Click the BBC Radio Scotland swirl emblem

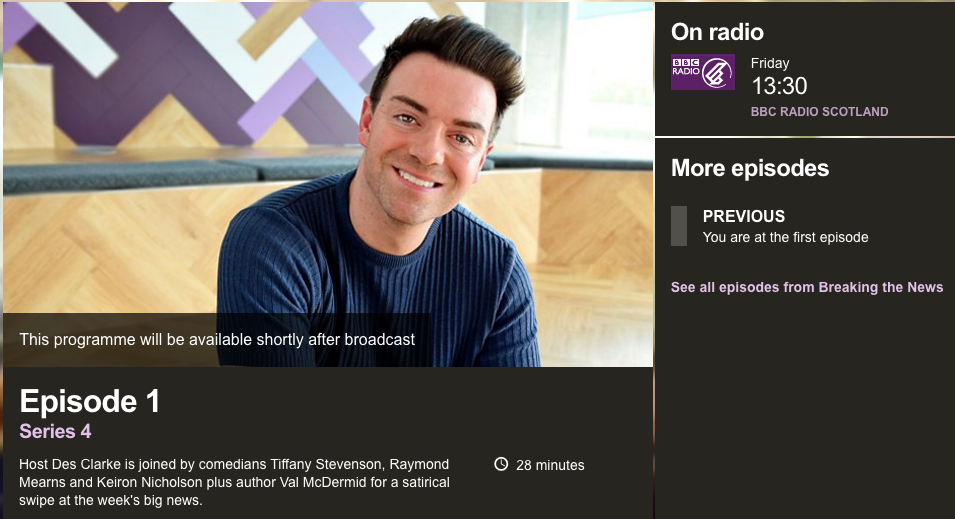tap(717, 73)
